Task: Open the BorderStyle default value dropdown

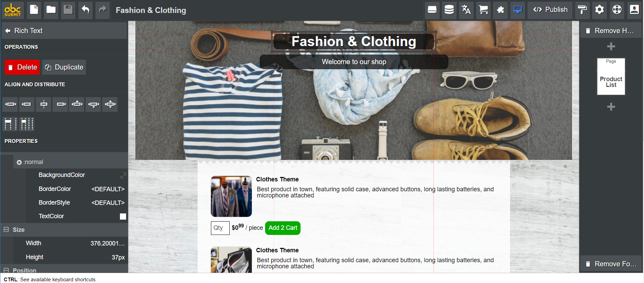Action: pos(108,203)
